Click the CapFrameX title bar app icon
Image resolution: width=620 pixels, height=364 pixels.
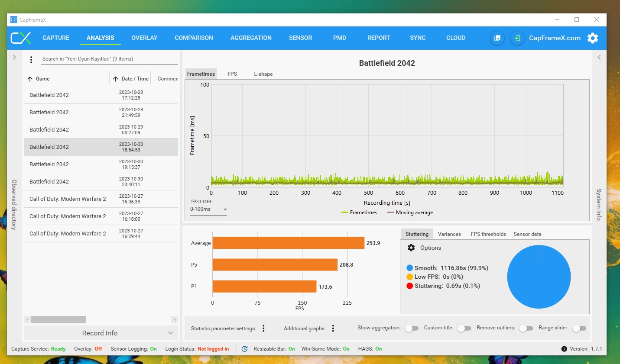pos(14,19)
